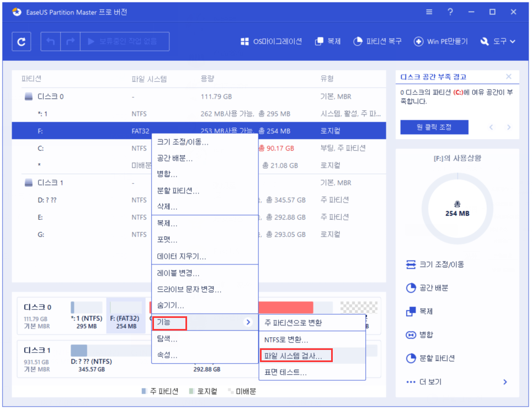Choose 삭제... from the context menu
Viewport: 532px width, 409px height.
(205, 206)
